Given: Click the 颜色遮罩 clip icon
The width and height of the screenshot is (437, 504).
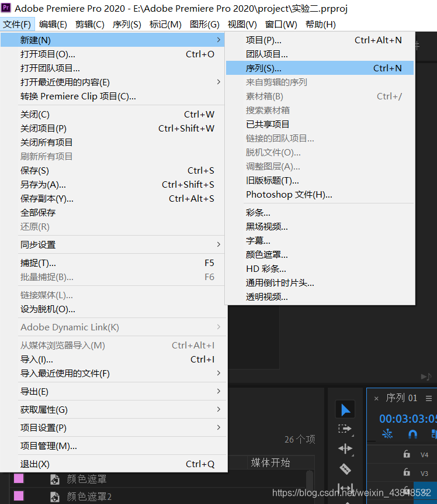Looking at the screenshot, I should click(x=55, y=479).
